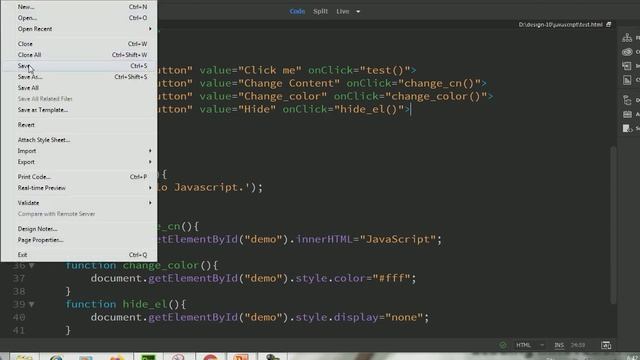This screenshot has width=640, height=360.
Task: Collapse the change_color function at line 36
Action: click(x=31, y=266)
